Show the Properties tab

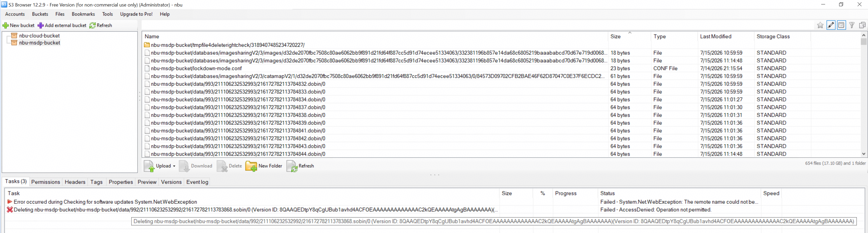click(121, 182)
